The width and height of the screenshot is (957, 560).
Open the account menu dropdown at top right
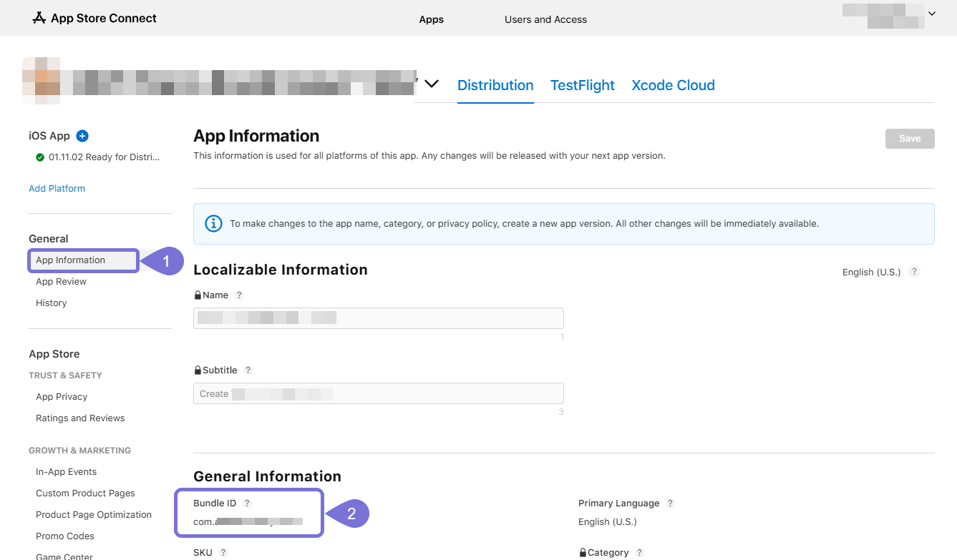[x=931, y=14]
